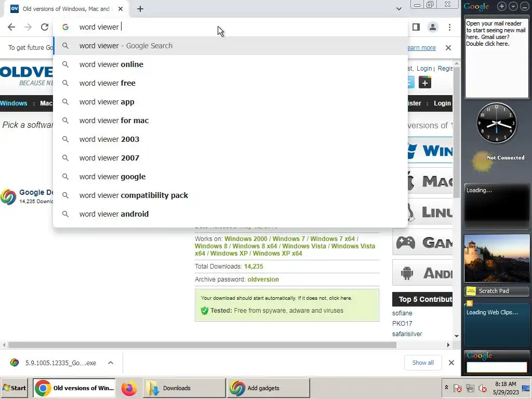Click the lighthouse photo gadget thumbnail
532x399 pixels.
[497, 258]
